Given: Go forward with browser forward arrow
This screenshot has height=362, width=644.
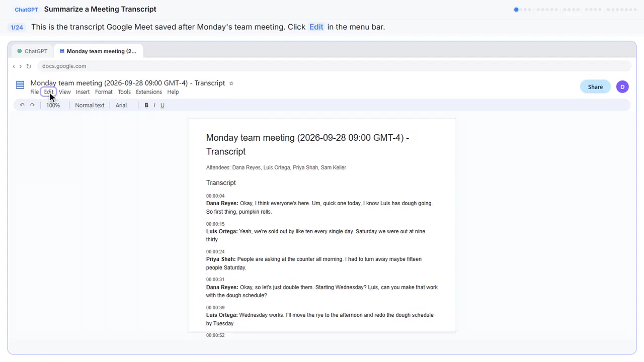Looking at the screenshot, I should tap(21, 66).
